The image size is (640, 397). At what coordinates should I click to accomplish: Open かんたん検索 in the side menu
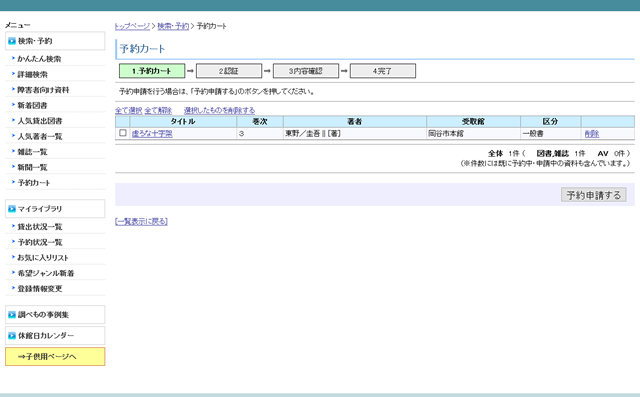point(39,59)
